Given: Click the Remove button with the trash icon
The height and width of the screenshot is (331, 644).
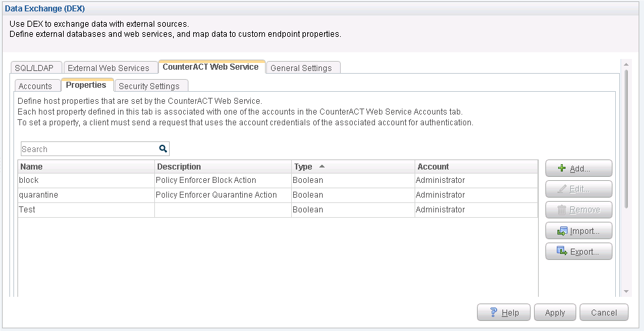Looking at the screenshot, I should tap(578, 210).
